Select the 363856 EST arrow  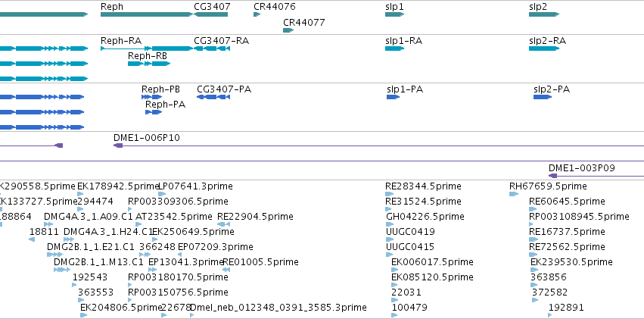click(x=534, y=286)
